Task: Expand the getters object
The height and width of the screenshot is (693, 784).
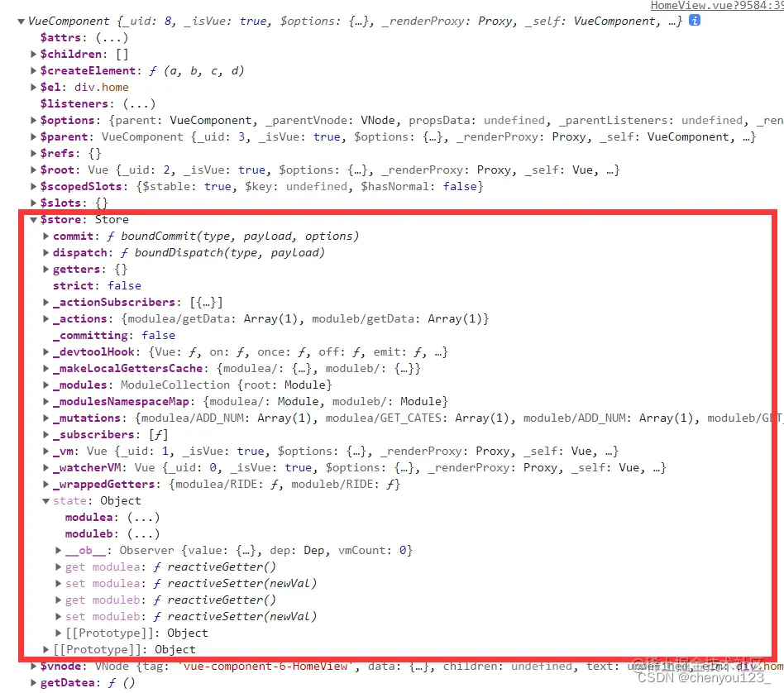Action: click(46, 269)
